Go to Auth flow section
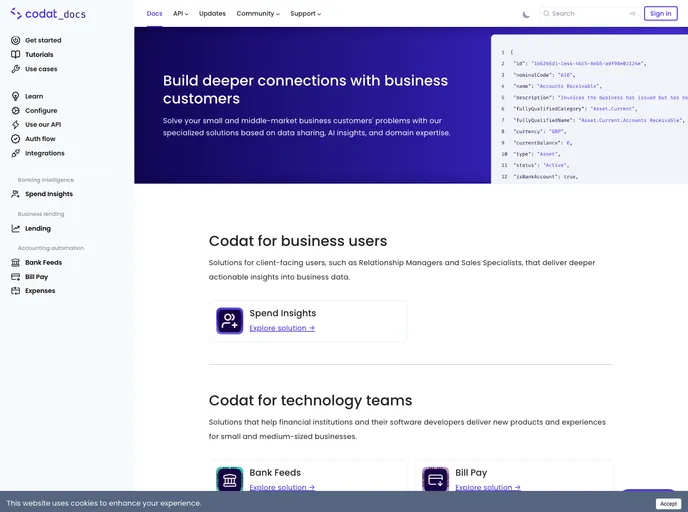 (x=40, y=139)
